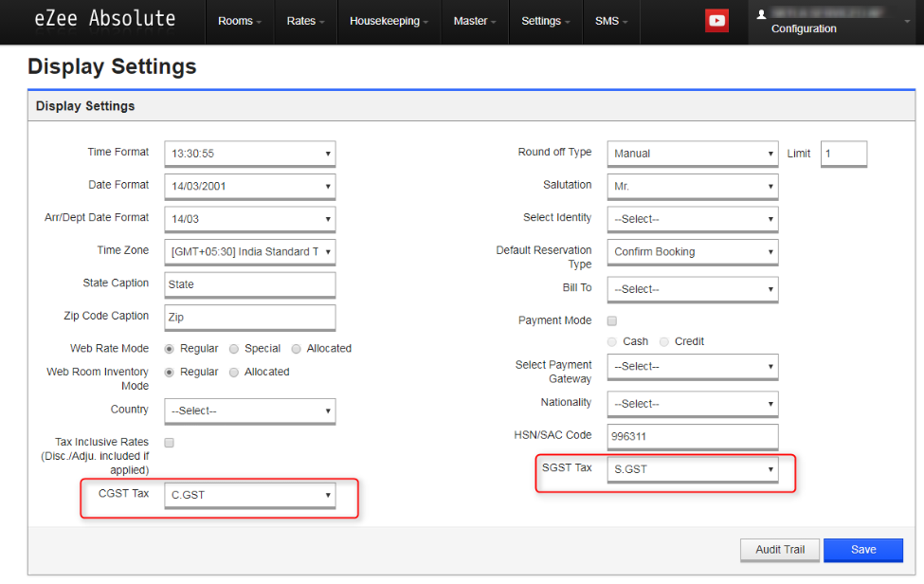Select Allocated for Web Rate Mode
Viewport: 924px width, 584px height.
click(297, 349)
